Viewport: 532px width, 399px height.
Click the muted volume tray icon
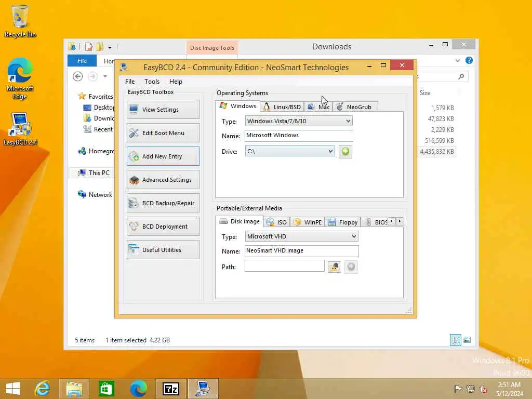click(483, 389)
